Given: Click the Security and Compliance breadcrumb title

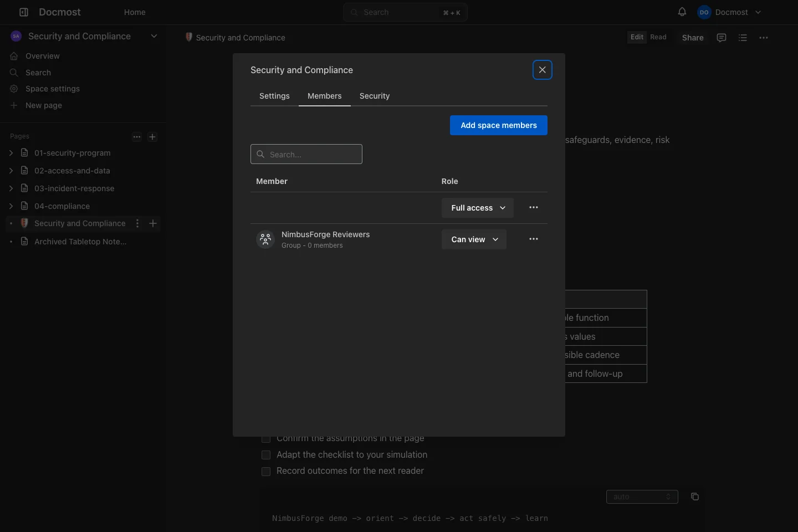Looking at the screenshot, I should [241, 38].
